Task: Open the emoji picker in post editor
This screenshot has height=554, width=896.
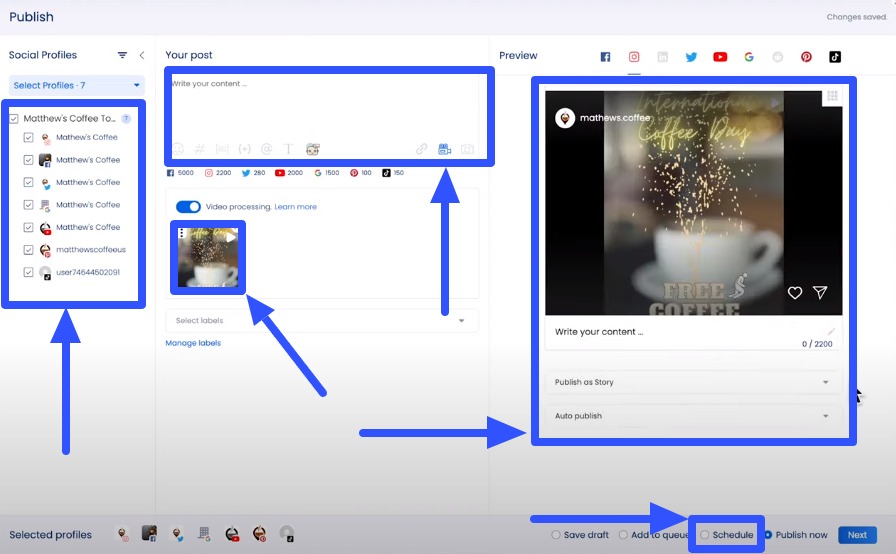Action: [x=177, y=149]
